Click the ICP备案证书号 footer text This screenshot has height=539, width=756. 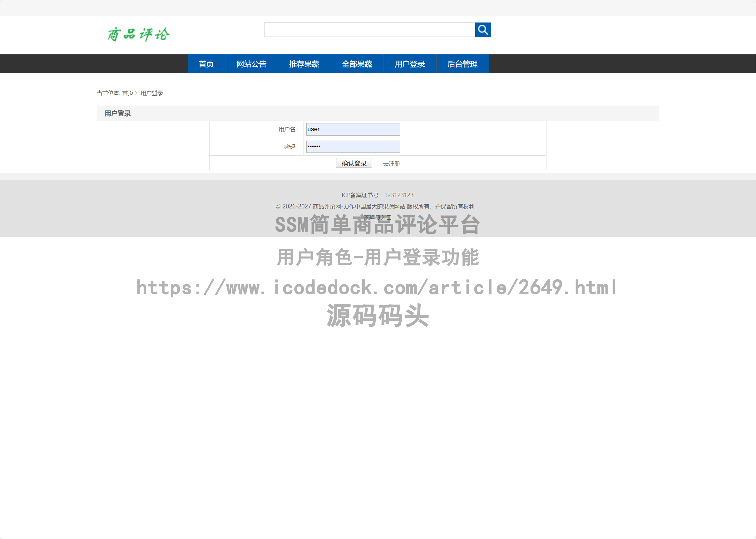coord(378,195)
